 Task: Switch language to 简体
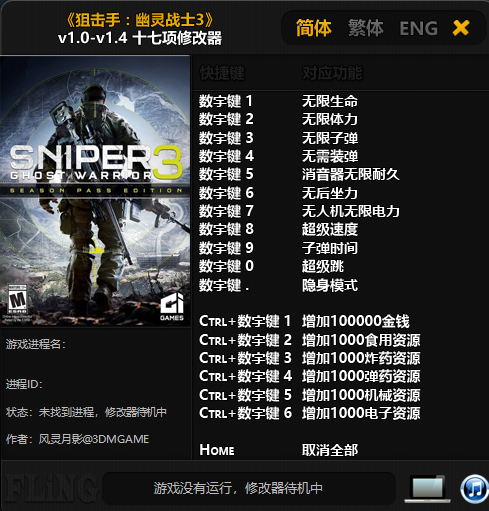[314, 28]
